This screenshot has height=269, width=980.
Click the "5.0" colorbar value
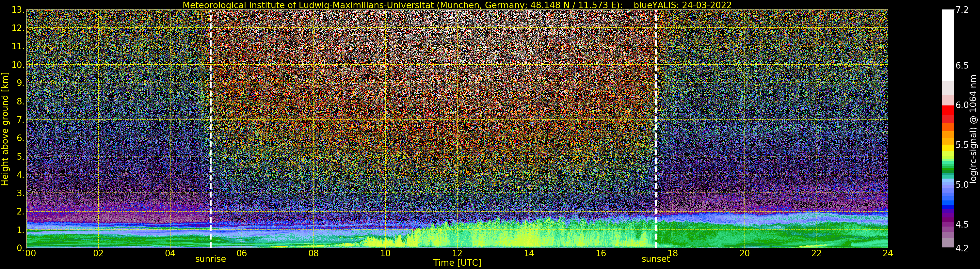click(962, 184)
